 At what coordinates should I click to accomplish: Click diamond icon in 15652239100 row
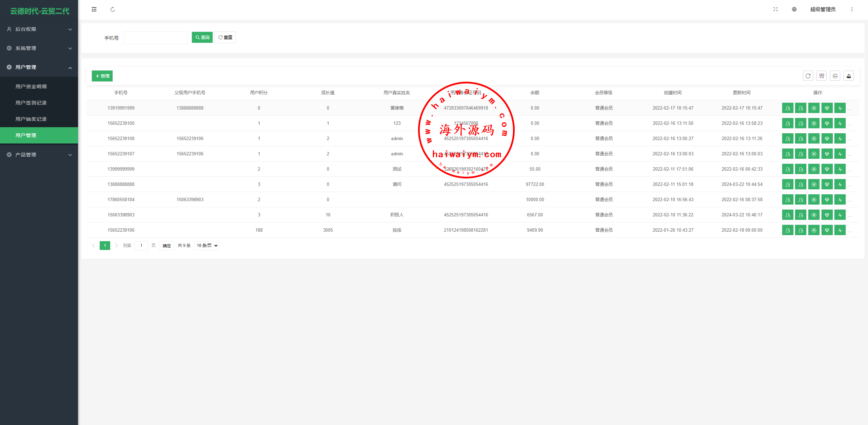(827, 123)
